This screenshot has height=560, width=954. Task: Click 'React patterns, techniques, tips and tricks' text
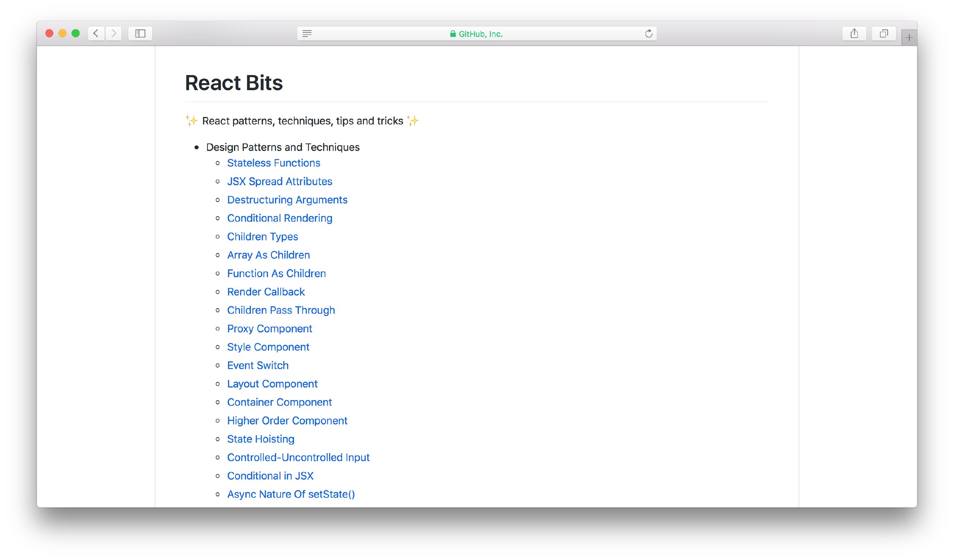coord(303,121)
